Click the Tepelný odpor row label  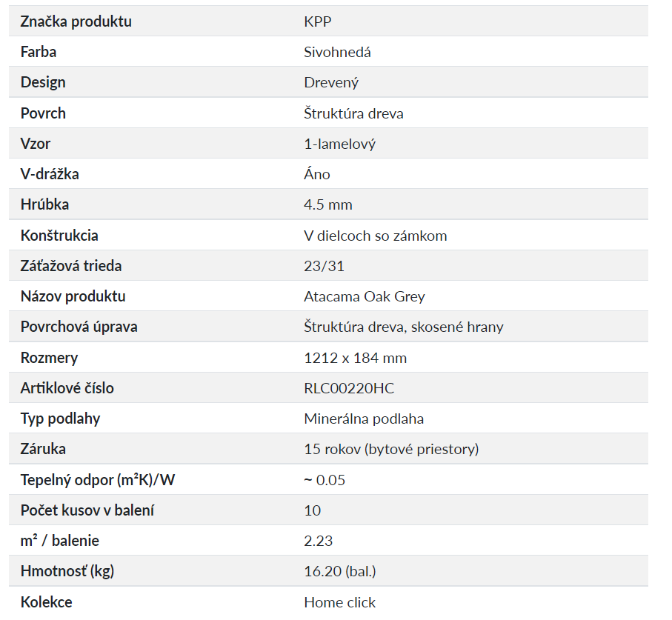coord(97,480)
